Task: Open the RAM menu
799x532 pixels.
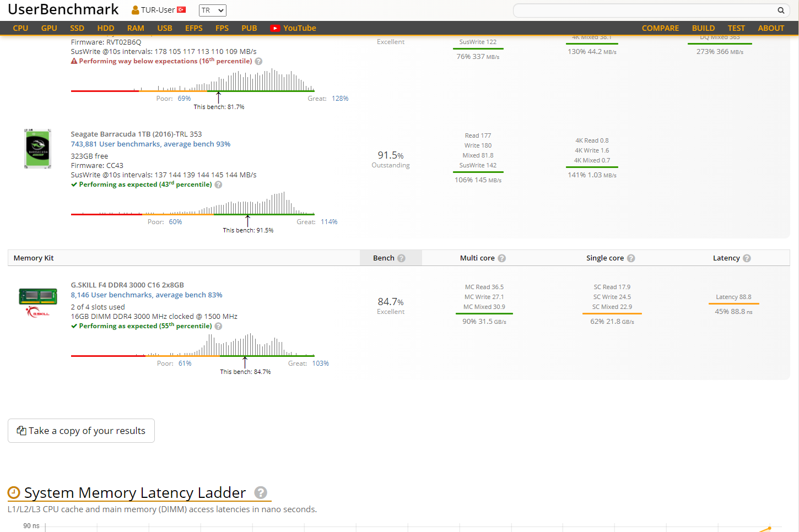Action: click(136, 28)
